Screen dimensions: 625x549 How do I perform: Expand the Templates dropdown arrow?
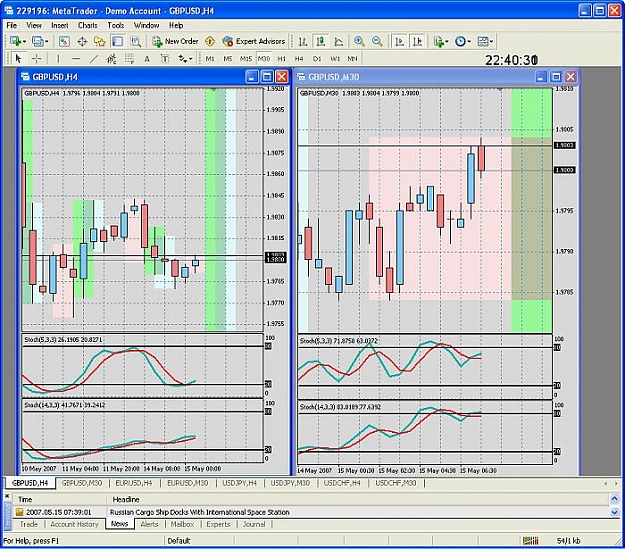(x=491, y=41)
